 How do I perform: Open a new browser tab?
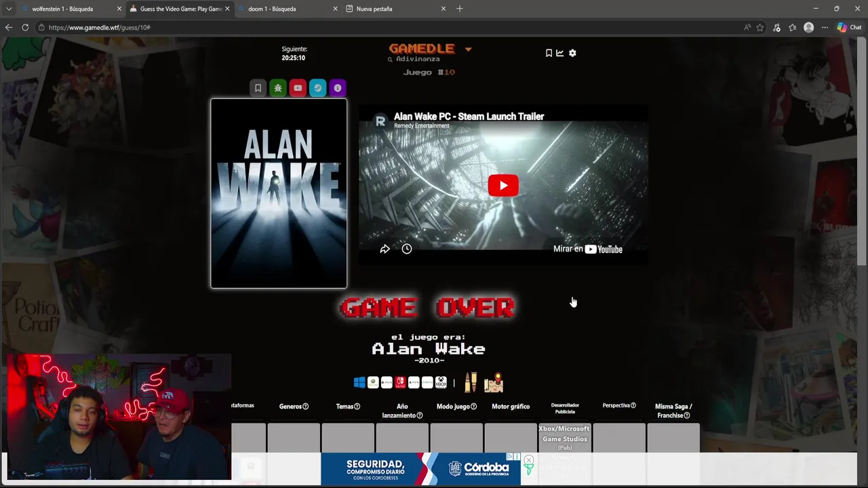(460, 9)
